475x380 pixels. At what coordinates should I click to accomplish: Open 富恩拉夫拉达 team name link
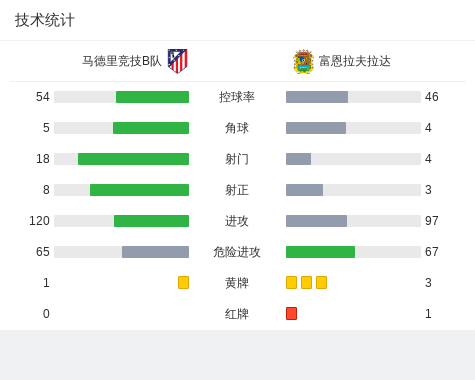pos(355,61)
